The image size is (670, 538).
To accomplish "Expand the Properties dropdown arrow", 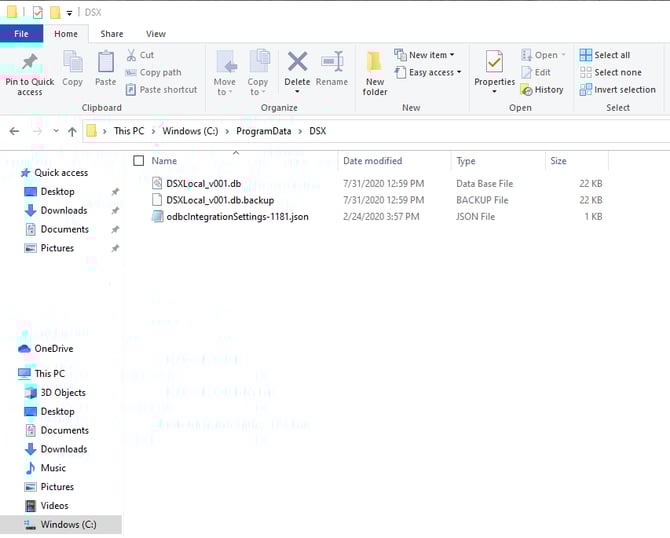I will tap(494, 91).
